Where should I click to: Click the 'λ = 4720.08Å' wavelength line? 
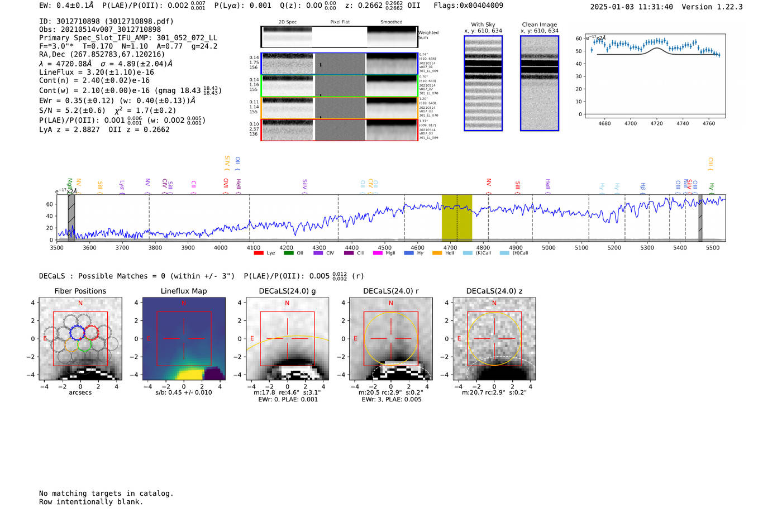coord(65,64)
